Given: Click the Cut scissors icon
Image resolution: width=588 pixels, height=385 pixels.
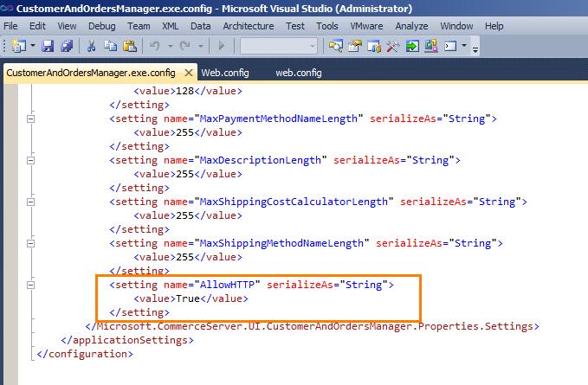Looking at the screenshot, I should [91, 46].
